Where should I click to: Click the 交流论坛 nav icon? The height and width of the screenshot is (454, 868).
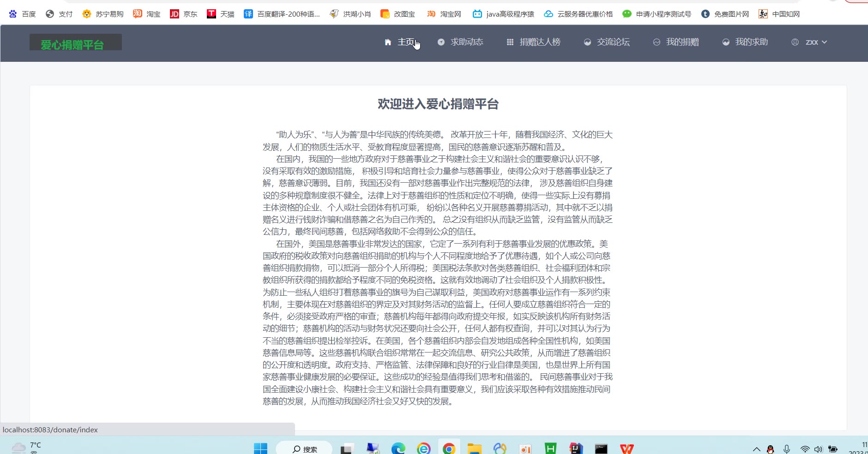587,42
